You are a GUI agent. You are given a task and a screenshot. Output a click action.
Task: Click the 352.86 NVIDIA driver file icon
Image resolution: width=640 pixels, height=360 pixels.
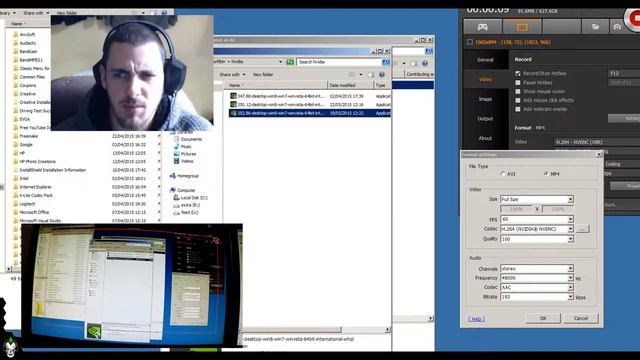(233, 113)
